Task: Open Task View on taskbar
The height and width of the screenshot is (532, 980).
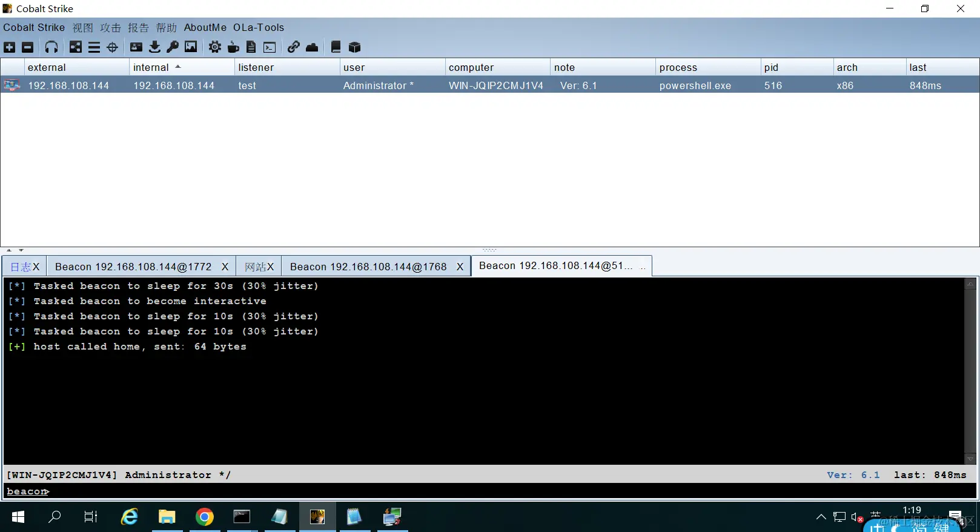Action: click(x=91, y=517)
